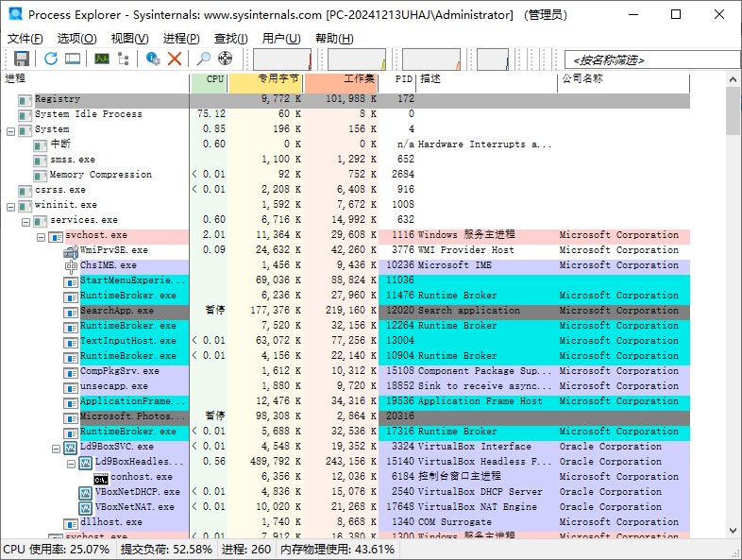Toggle the process tree view icon

point(124,59)
